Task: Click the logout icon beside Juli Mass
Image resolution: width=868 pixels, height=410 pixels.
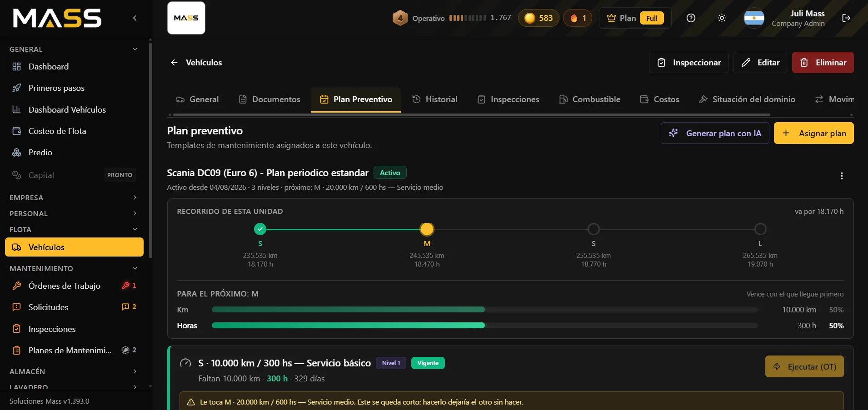Action: pos(846,18)
